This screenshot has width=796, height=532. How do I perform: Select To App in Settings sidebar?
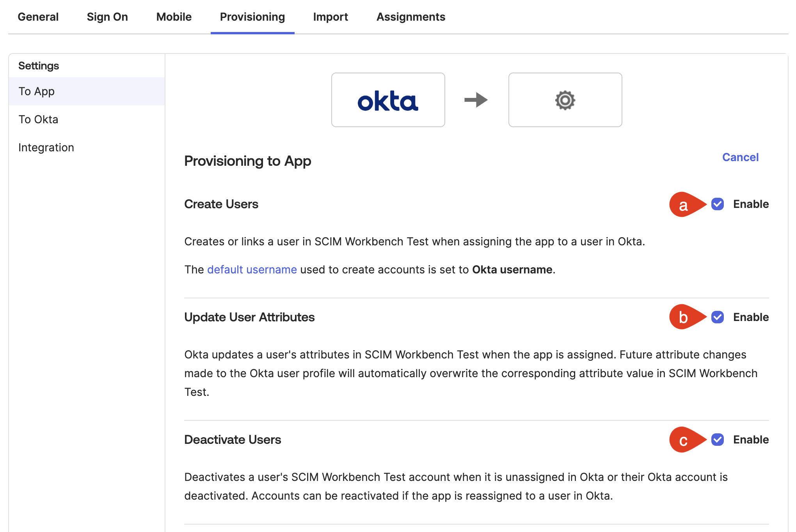tap(87, 91)
